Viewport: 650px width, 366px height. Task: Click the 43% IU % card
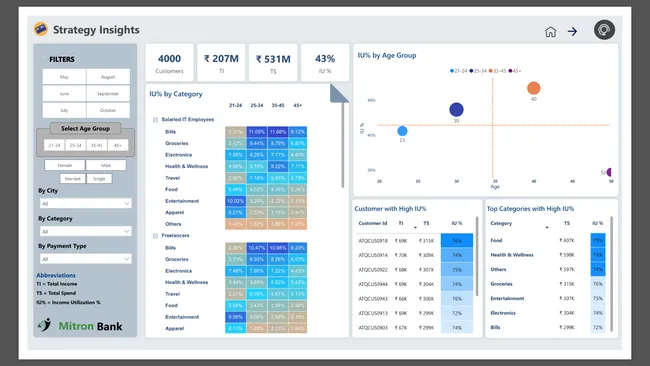point(325,63)
